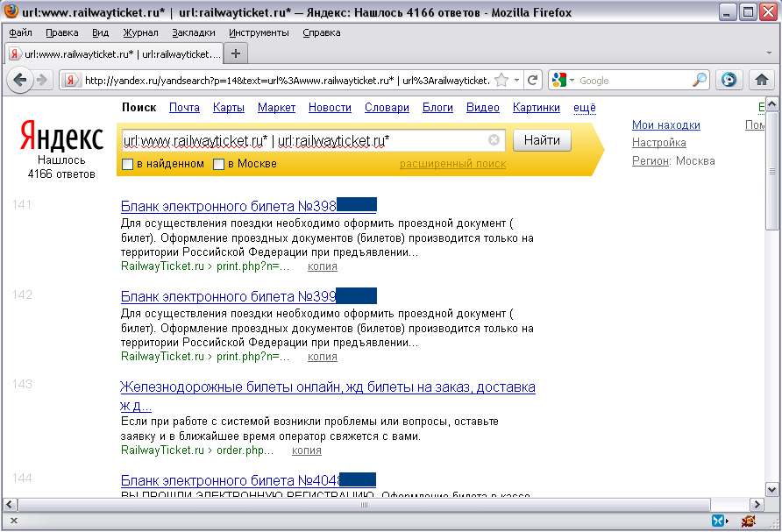The width and height of the screenshot is (782, 532).
Task: Click the "4166 ответов" result count text
Action: 61,174
